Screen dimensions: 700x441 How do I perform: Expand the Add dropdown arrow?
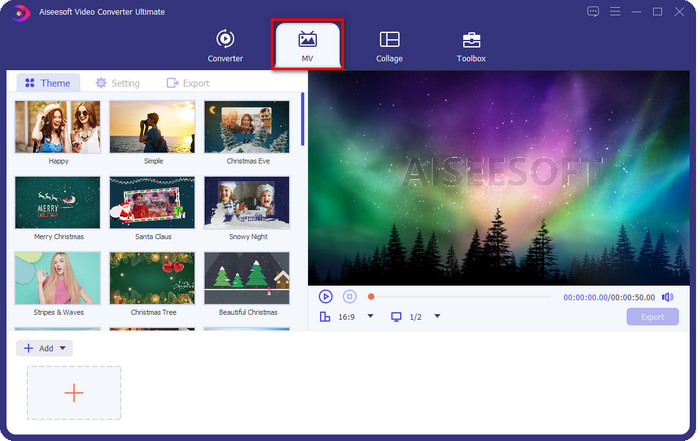63,348
